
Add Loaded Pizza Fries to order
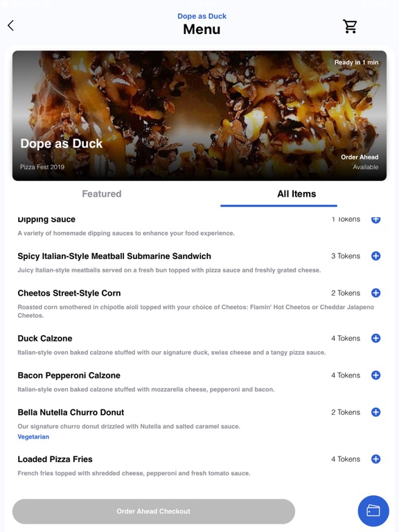[x=375, y=459]
